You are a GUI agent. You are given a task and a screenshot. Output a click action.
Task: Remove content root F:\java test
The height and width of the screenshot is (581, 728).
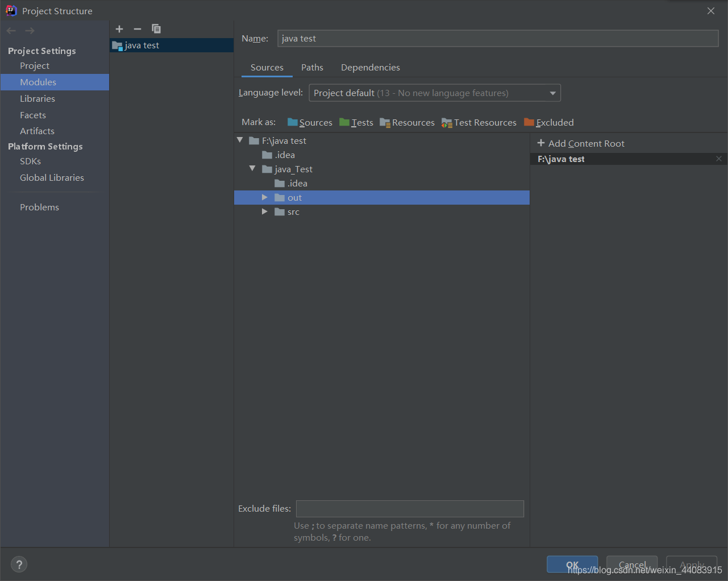click(719, 159)
